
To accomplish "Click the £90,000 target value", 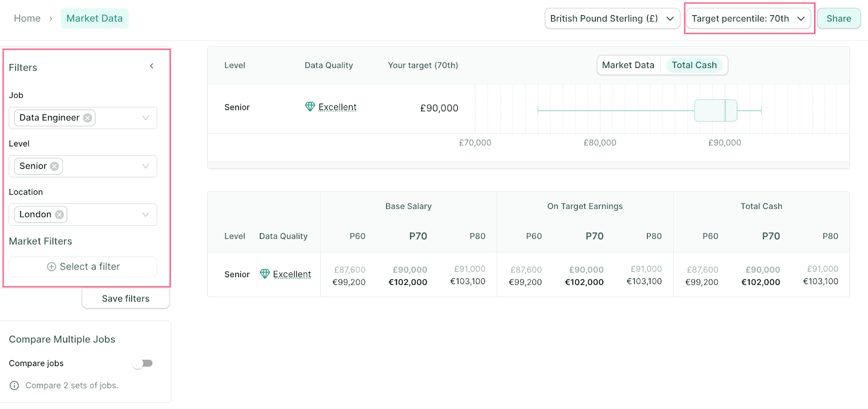I will (439, 108).
